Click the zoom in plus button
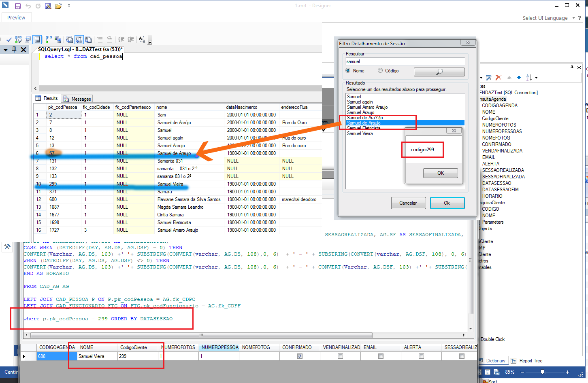Viewport: 588px width, 383px height. [568, 372]
